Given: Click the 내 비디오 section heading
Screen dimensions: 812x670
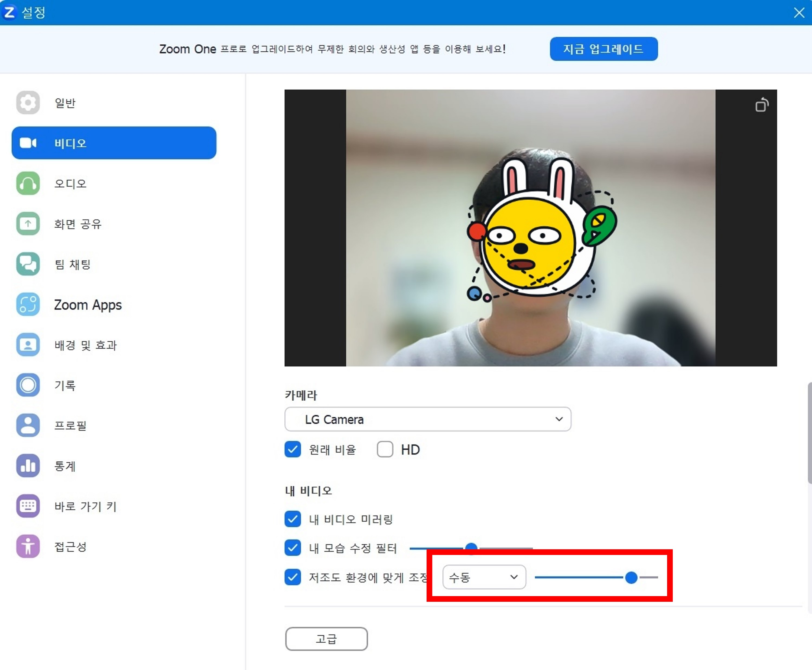Looking at the screenshot, I should [308, 491].
